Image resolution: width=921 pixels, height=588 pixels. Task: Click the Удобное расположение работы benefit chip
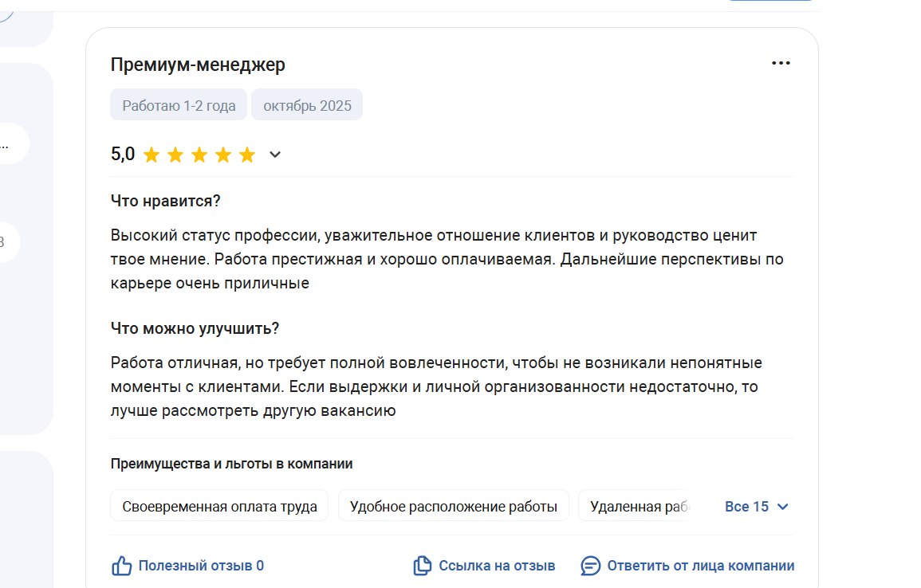(x=454, y=506)
